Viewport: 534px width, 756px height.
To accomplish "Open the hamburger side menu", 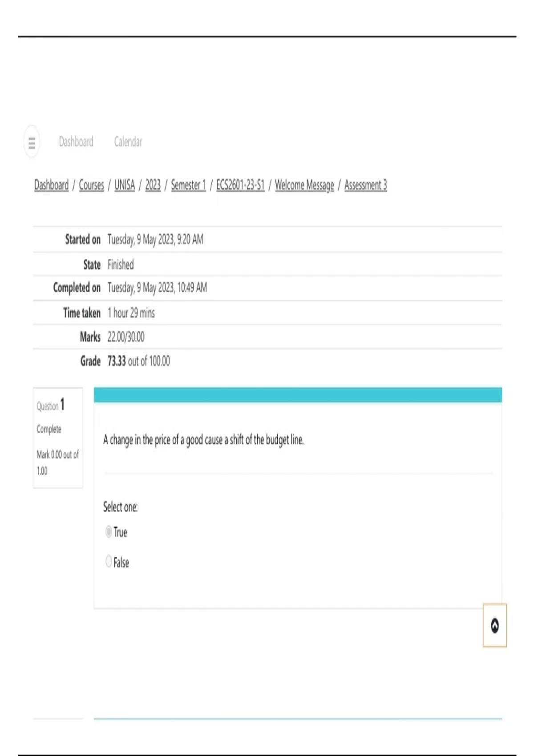I will pos(32,142).
